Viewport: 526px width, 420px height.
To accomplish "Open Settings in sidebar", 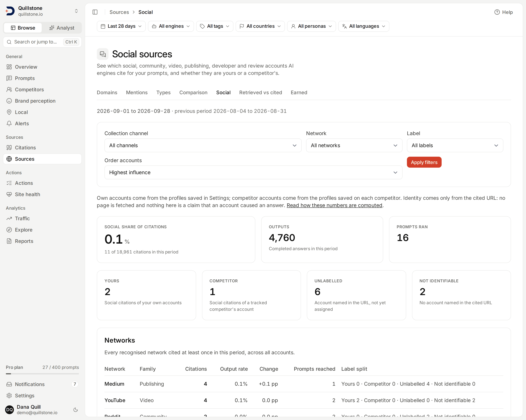I will pyautogui.click(x=42, y=396).
